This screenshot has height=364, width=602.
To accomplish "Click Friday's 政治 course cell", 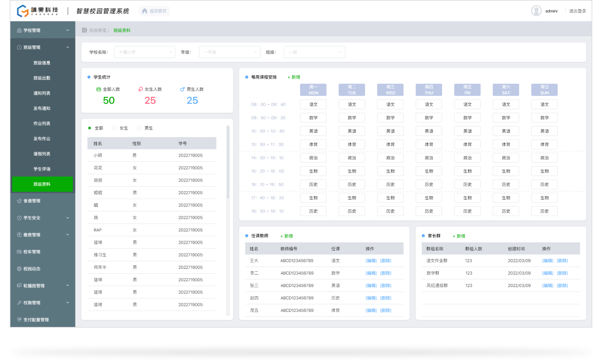I will point(467,158).
